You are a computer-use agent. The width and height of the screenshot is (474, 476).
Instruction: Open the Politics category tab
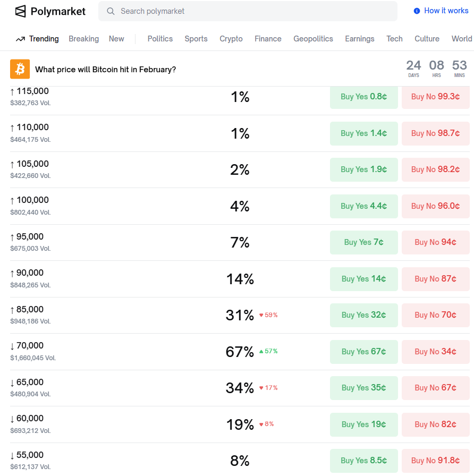click(160, 39)
